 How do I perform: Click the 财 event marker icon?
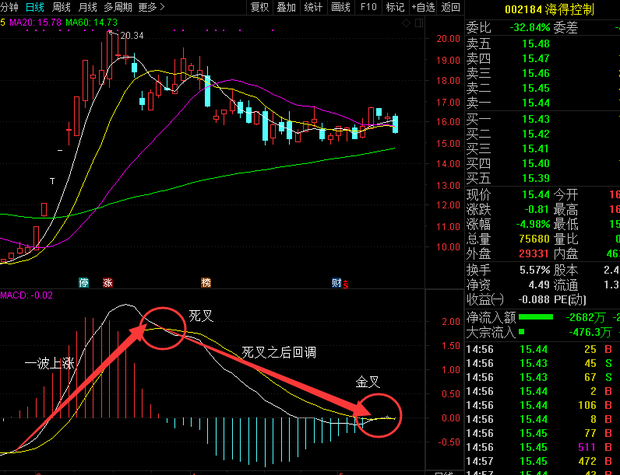tap(337, 283)
